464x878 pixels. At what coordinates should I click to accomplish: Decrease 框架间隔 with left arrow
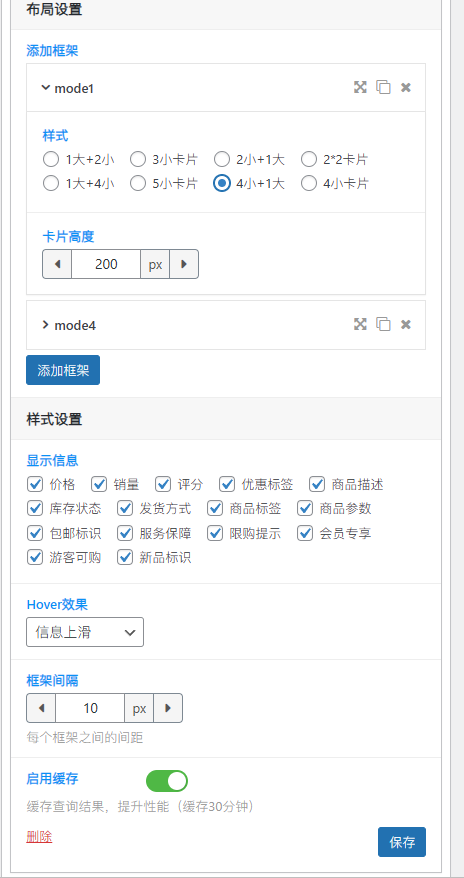pos(41,708)
